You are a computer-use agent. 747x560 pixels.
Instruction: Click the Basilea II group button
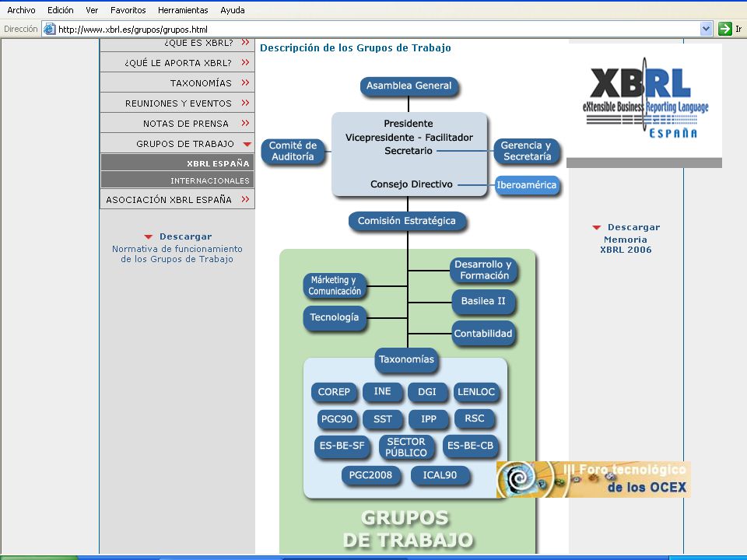pyautogui.click(x=483, y=302)
